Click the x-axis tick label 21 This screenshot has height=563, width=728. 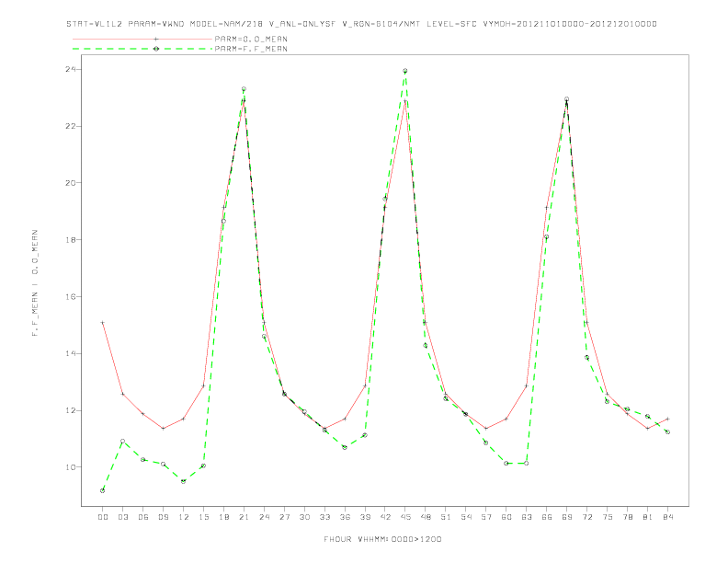(x=244, y=517)
